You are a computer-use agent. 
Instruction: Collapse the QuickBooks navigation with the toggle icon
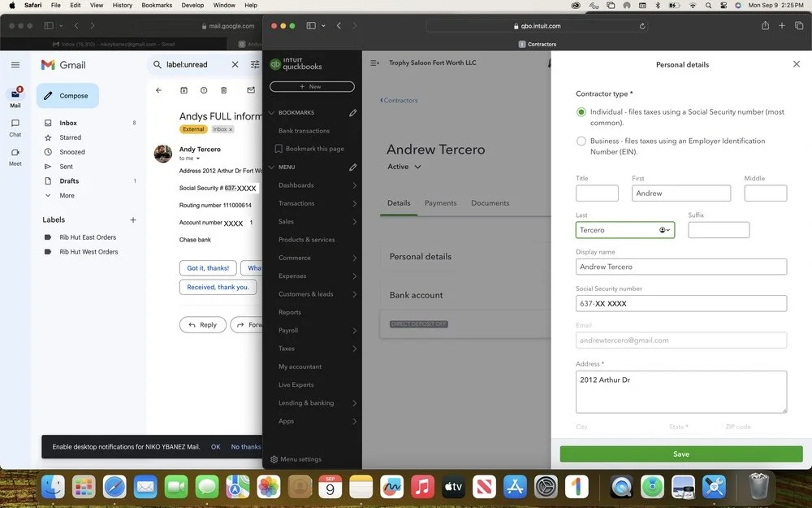point(374,63)
